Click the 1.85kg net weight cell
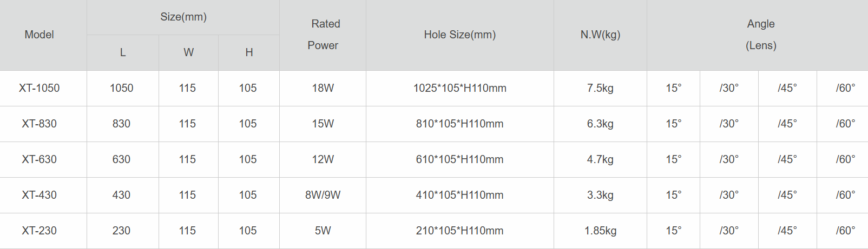 600,231
